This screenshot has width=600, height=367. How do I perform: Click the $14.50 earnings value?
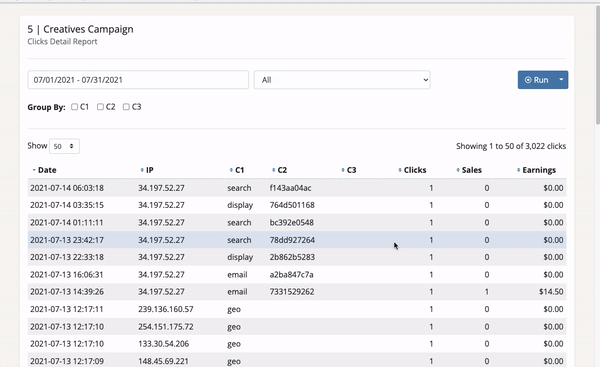coord(551,292)
